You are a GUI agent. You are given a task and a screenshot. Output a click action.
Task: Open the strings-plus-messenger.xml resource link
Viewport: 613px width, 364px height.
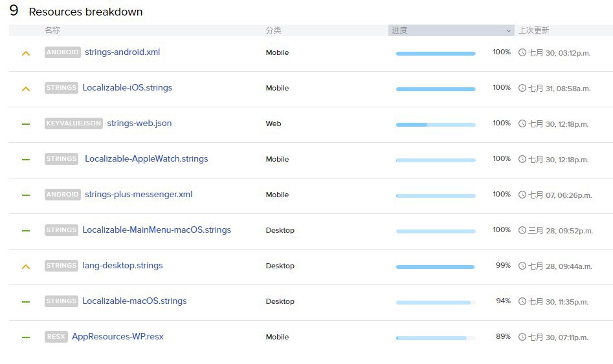tap(139, 195)
